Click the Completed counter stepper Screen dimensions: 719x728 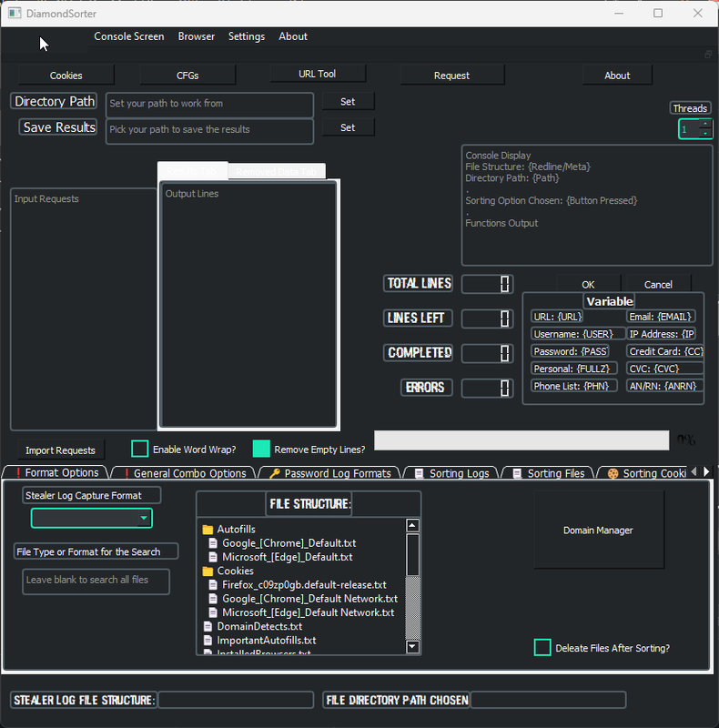coord(505,353)
